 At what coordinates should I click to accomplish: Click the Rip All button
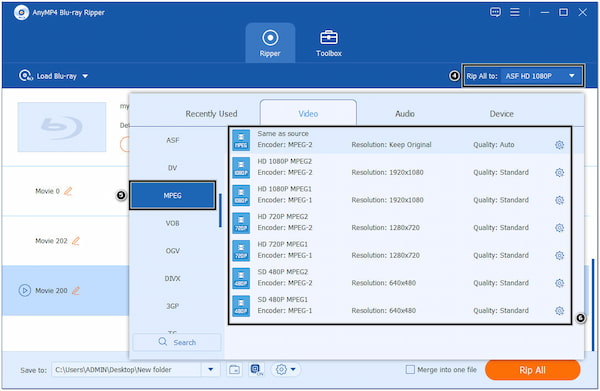click(x=532, y=370)
